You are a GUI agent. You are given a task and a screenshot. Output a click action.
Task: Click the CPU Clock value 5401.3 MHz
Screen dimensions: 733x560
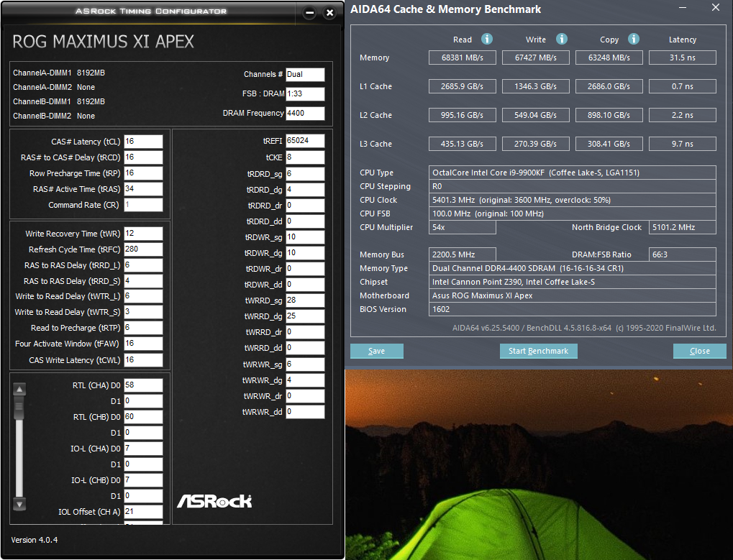(x=572, y=200)
